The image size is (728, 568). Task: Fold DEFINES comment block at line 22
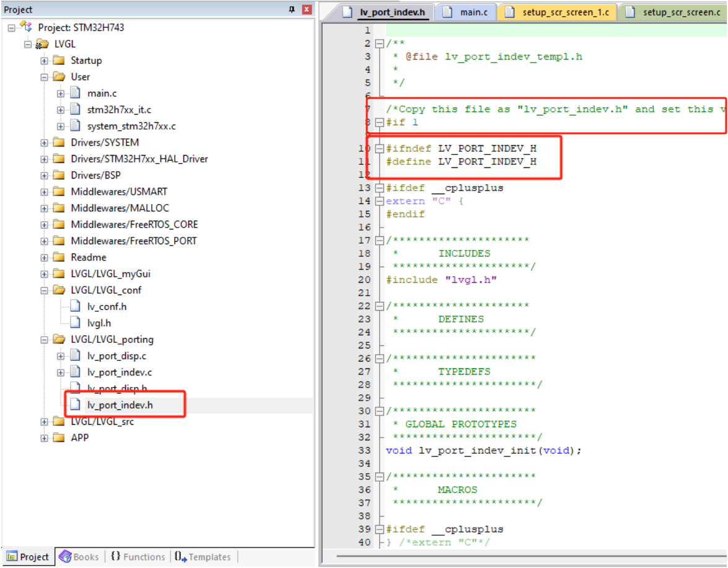379,306
